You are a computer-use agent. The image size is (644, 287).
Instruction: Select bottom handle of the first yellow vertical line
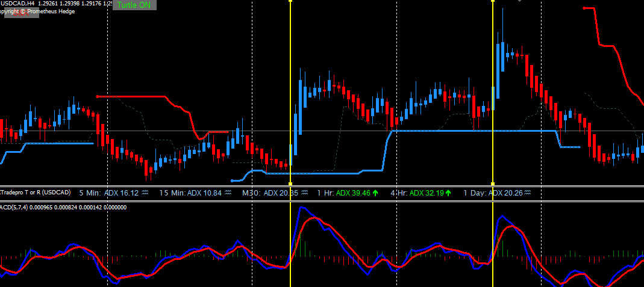(290, 184)
